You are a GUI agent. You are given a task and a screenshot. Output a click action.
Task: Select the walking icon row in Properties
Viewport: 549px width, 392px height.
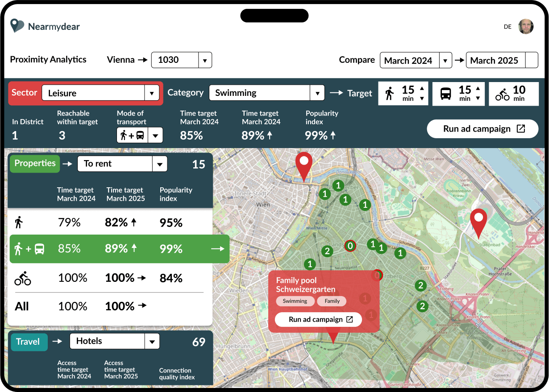click(19, 222)
